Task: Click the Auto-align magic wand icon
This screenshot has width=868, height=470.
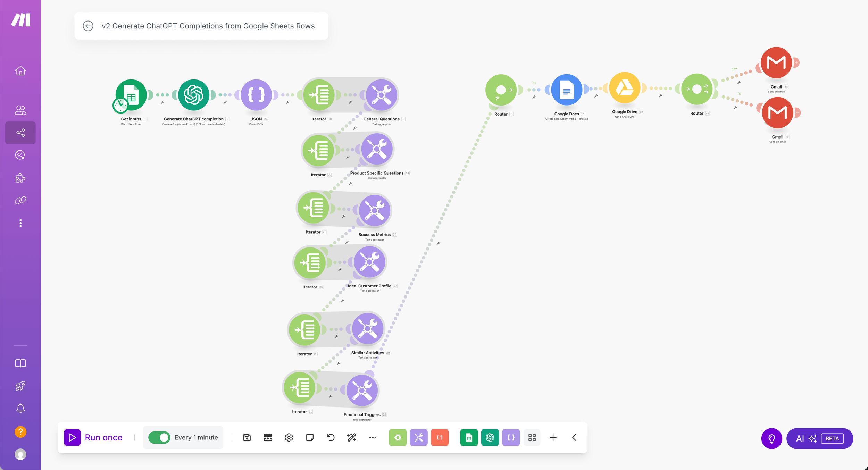Action: pos(352,437)
